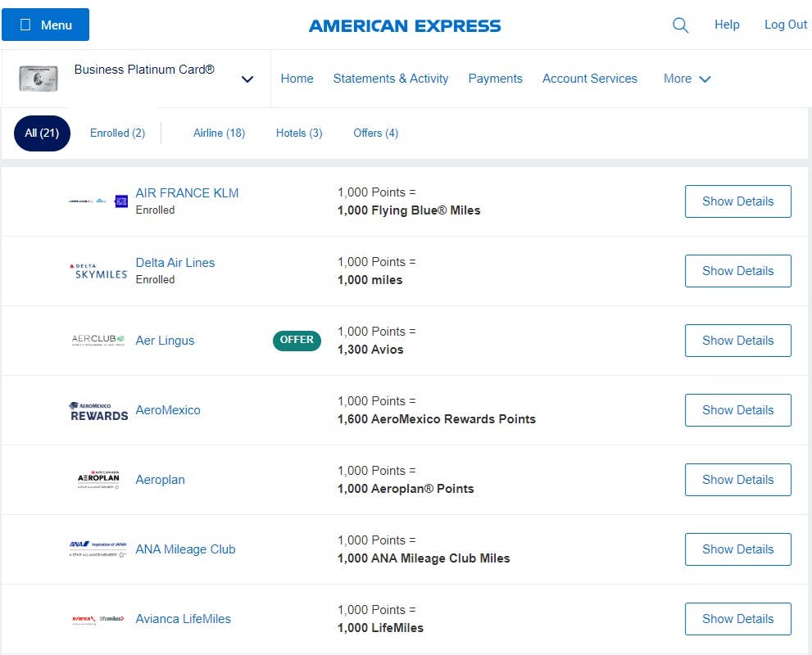Screen dimensions: 812x655
Task: Open the hamburger Menu
Action: tap(45, 25)
